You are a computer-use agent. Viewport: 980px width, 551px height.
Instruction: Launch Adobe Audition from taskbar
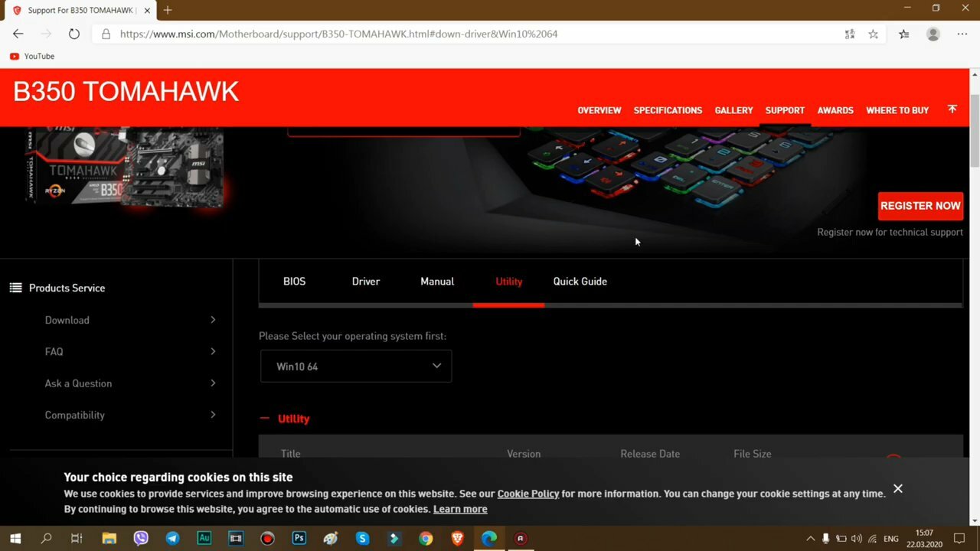204,538
